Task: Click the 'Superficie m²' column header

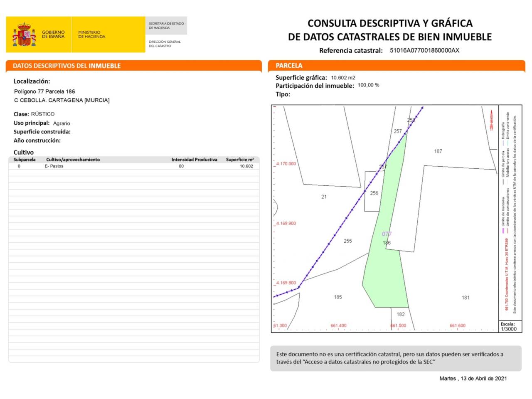Action: point(240,160)
